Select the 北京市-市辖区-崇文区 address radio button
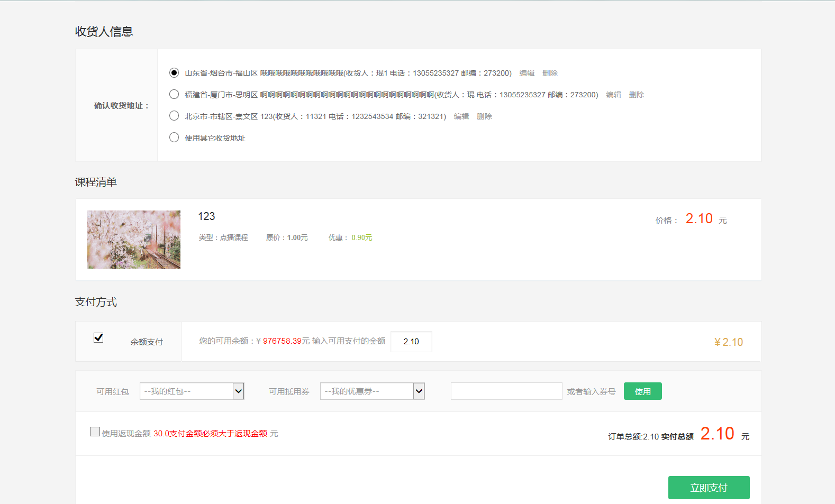 (x=174, y=116)
